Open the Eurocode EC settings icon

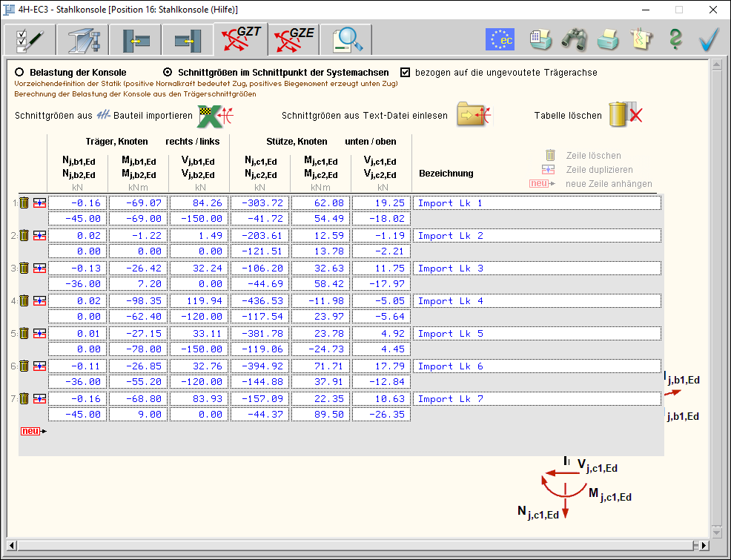[x=500, y=39]
